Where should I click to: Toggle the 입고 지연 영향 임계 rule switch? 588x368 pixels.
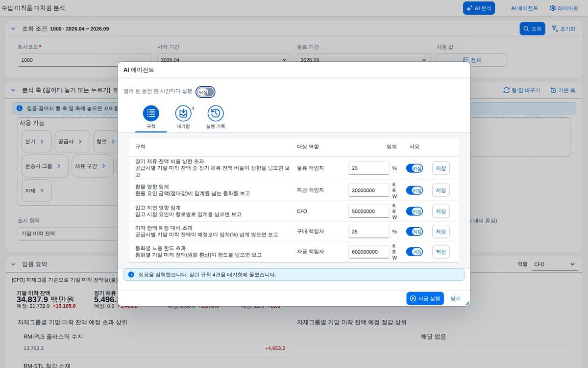(415, 211)
